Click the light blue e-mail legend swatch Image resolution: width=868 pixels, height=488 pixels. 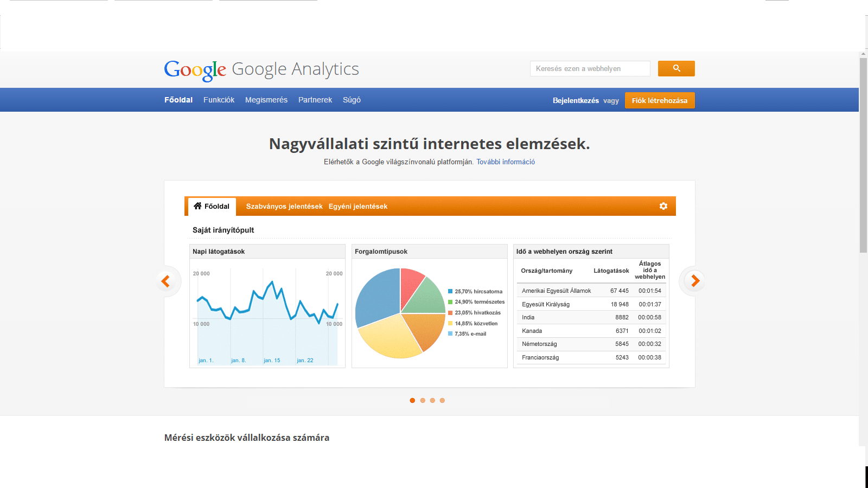(x=450, y=333)
